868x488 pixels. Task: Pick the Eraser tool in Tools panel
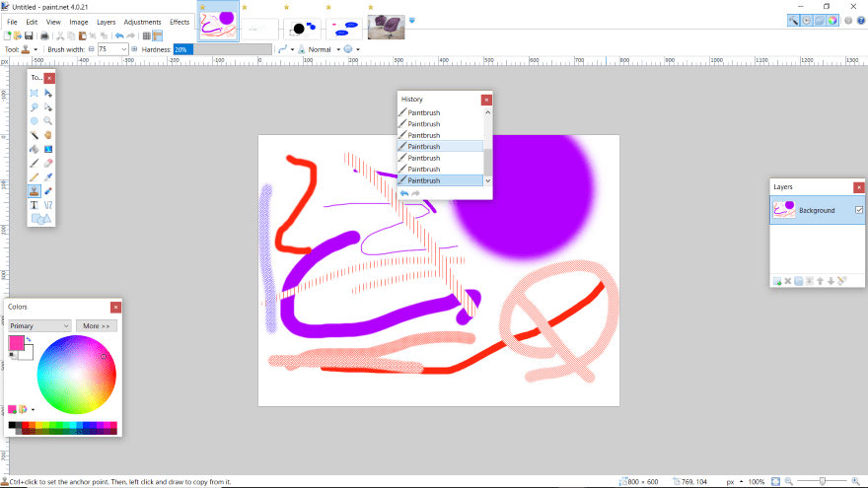47,163
